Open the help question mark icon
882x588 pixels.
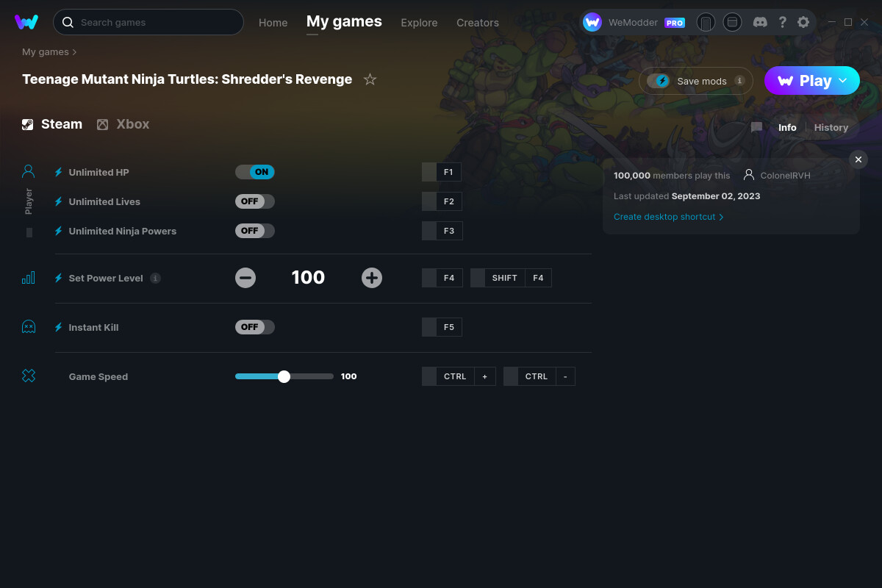(783, 22)
